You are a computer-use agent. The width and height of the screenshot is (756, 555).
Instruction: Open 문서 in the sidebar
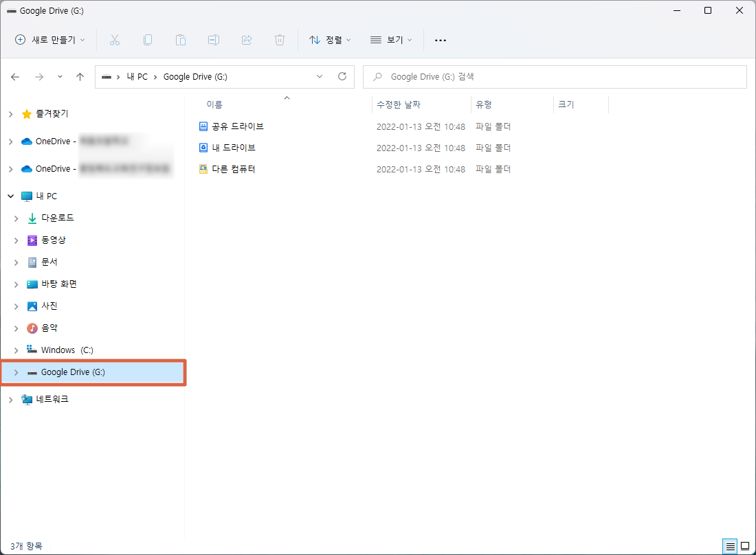coord(49,262)
